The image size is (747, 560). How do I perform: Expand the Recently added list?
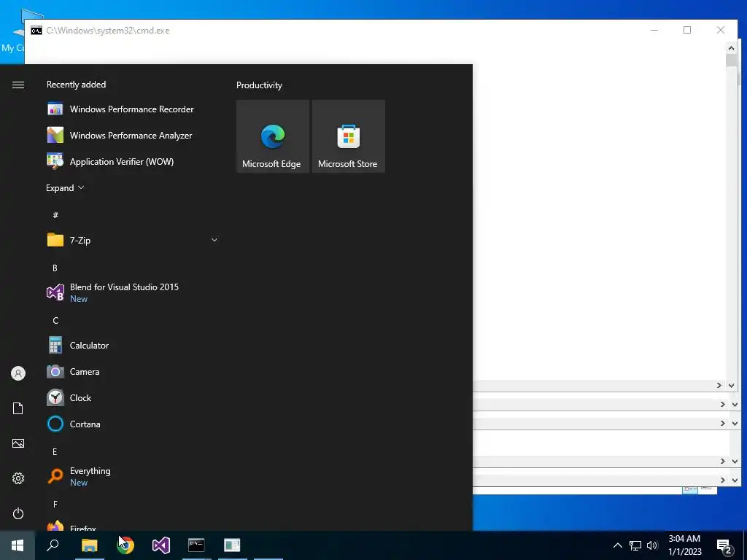pyautogui.click(x=65, y=188)
